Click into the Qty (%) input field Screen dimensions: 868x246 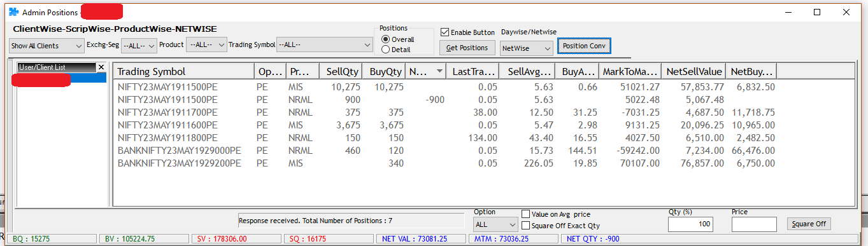point(690,224)
